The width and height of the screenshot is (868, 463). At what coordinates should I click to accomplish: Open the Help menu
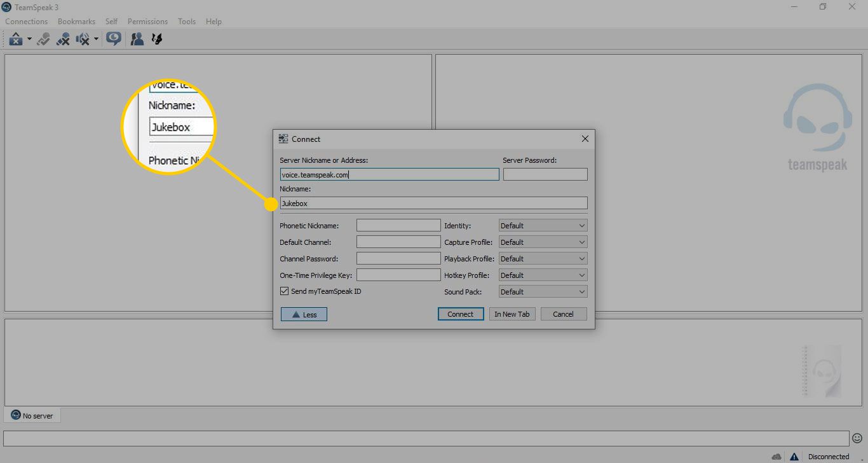(214, 22)
